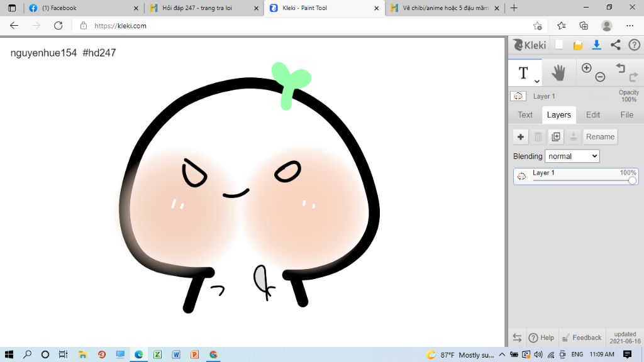
Task: Switch to the Edit tab
Action: click(x=592, y=115)
